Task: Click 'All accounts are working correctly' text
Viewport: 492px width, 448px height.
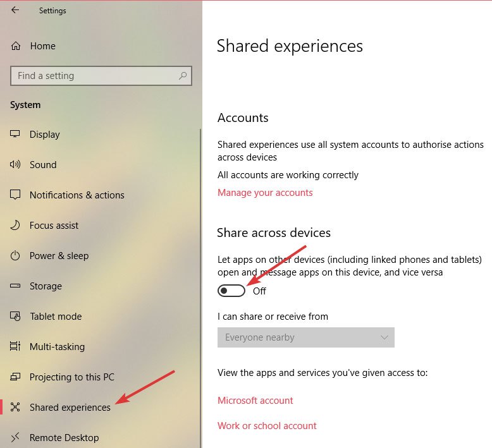Action: (x=288, y=175)
